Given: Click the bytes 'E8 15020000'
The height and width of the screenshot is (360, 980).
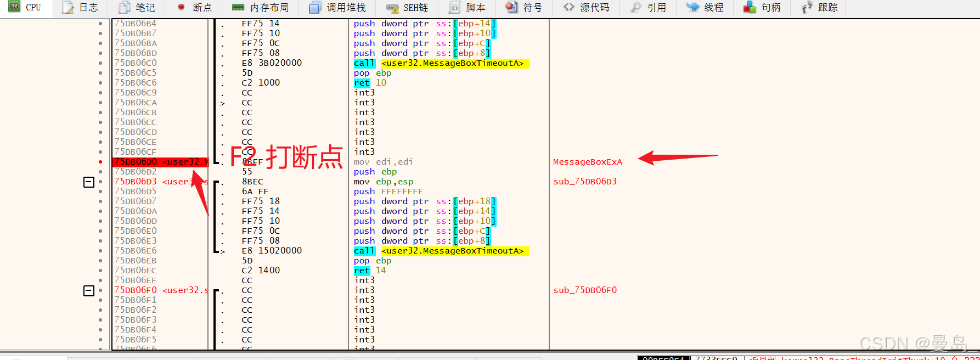Looking at the screenshot, I should 272,251.
